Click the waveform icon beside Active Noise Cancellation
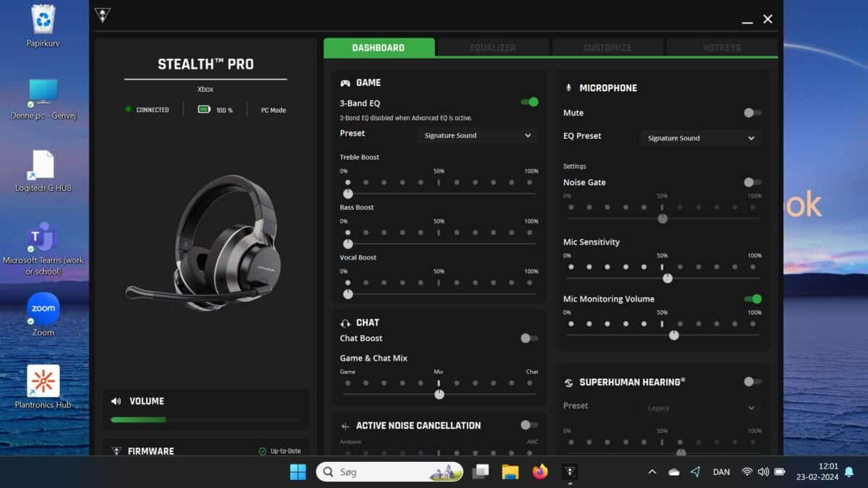 346,426
